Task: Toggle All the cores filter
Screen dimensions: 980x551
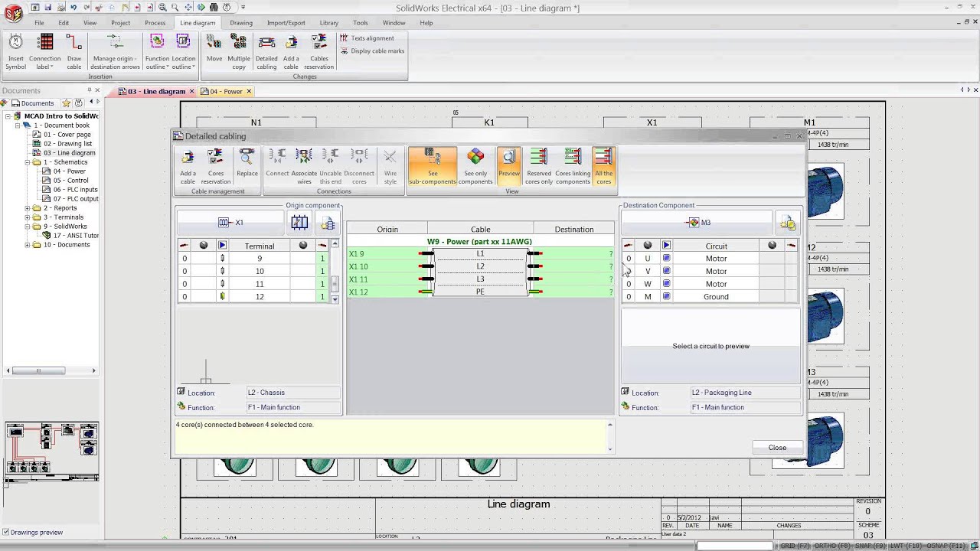Action: pos(603,166)
